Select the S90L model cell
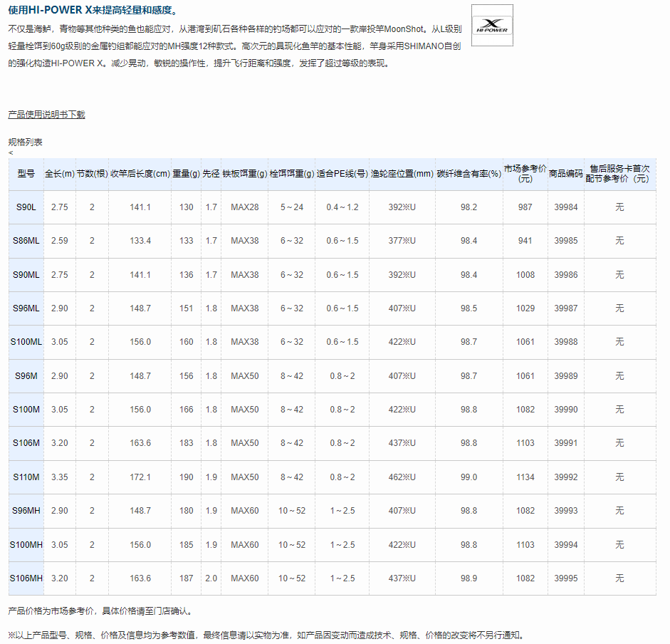 coord(26,207)
